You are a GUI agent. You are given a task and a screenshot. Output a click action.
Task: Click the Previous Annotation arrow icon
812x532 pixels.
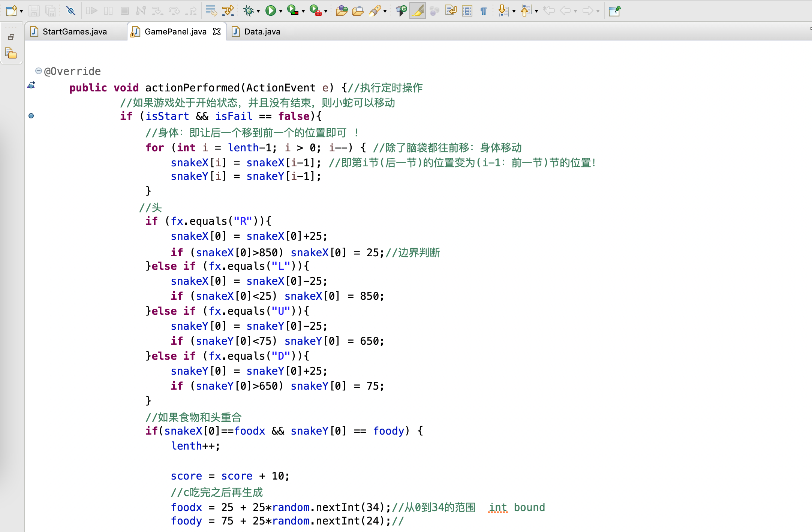526,11
